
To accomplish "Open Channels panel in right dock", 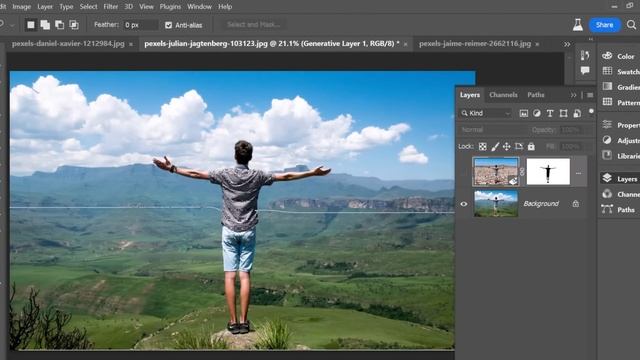I will (620, 194).
